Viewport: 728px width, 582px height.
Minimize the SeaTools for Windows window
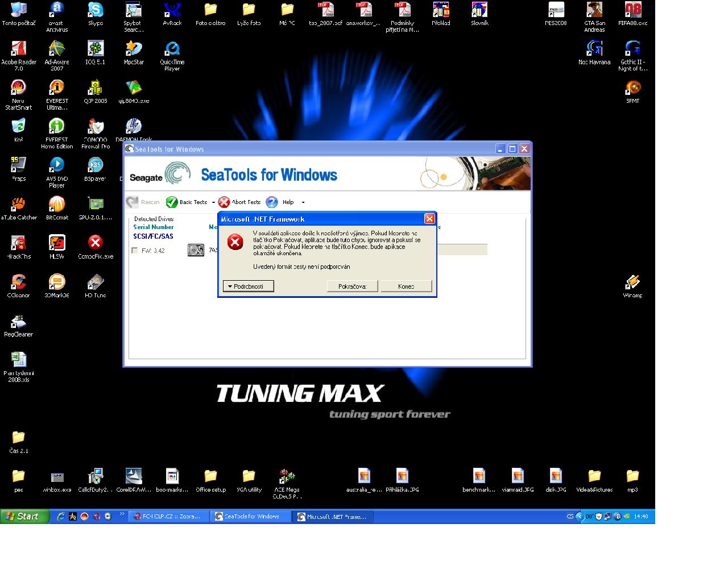pos(500,149)
